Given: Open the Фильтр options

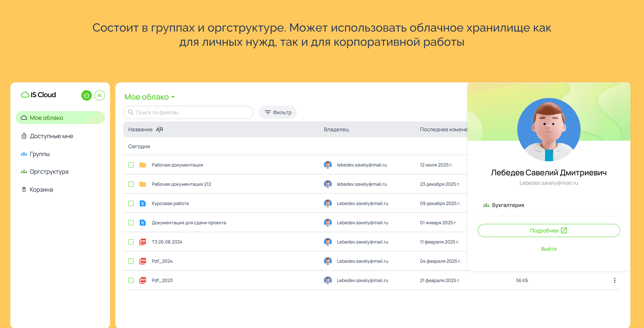Looking at the screenshot, I should 278,112.
